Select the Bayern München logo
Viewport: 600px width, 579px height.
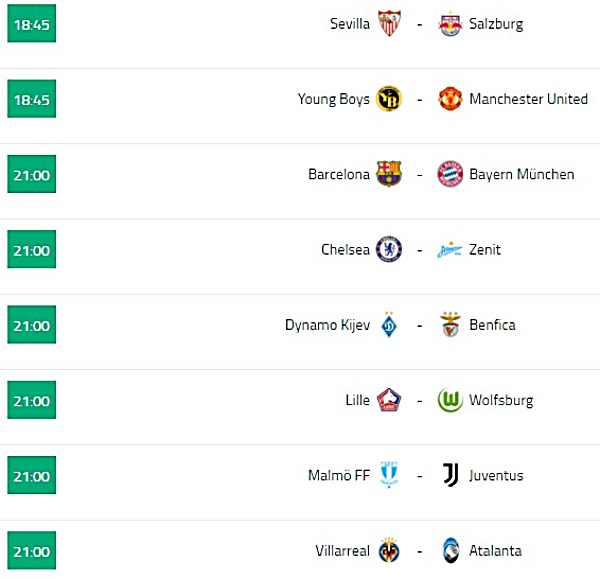coord(450,174)
